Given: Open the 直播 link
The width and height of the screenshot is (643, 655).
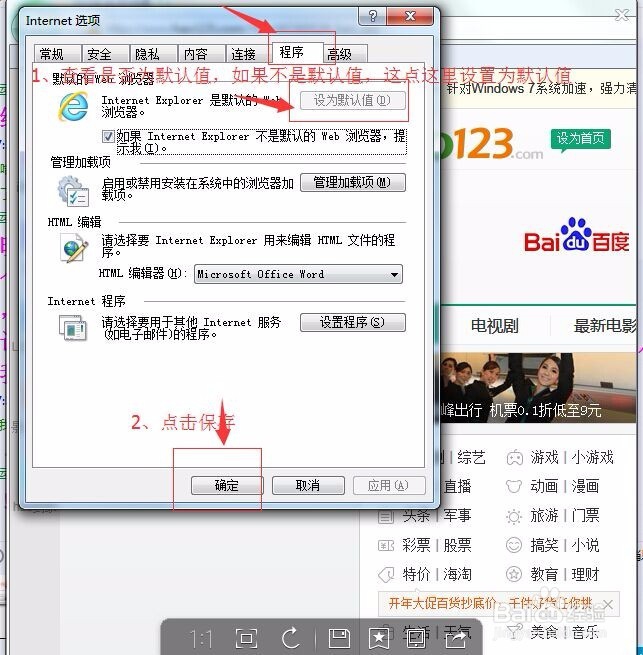Looking at the screenshot, I should pyautogui.click(x=457, y=487).
